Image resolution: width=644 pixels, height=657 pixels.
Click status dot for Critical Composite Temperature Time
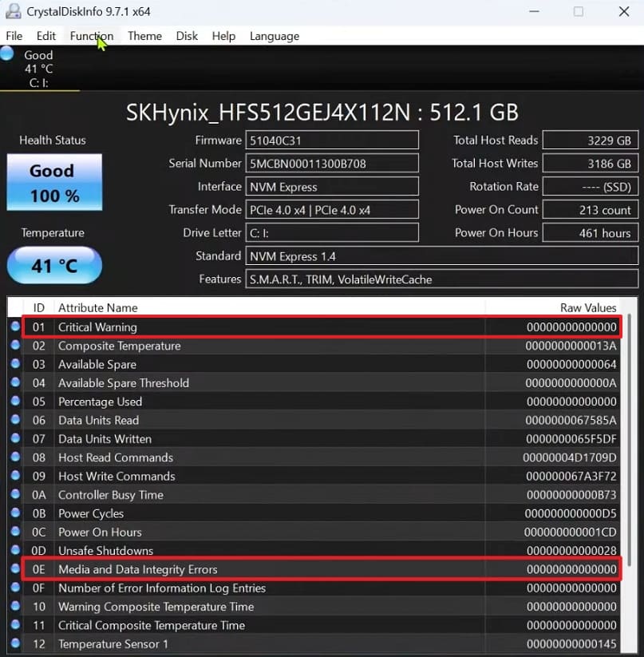[15, 624]
